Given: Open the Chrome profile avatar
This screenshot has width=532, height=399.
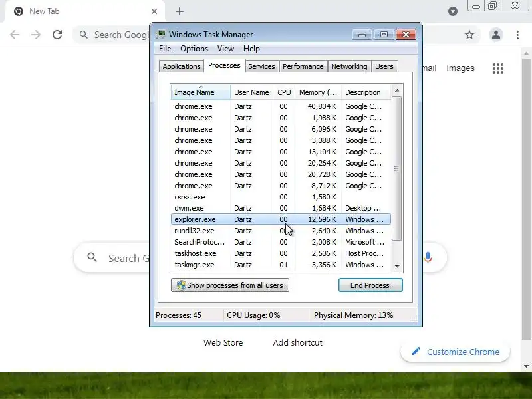Looking at the screenshot, I should [x=495, y=35].
